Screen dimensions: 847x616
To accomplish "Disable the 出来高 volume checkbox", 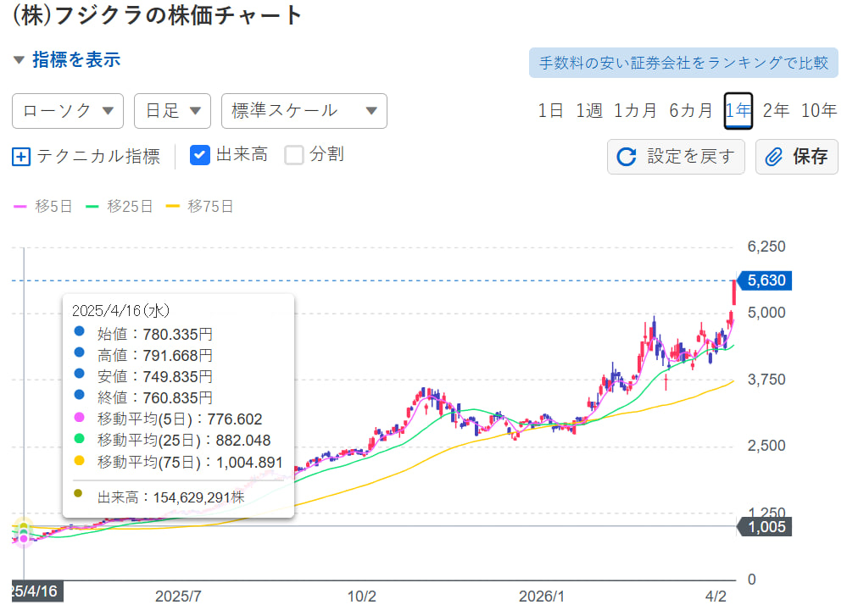I will (199, 156).
